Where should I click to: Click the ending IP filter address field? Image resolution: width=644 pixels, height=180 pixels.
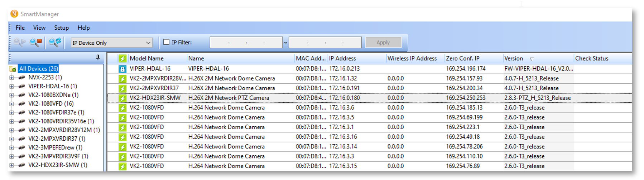point(325,43)
